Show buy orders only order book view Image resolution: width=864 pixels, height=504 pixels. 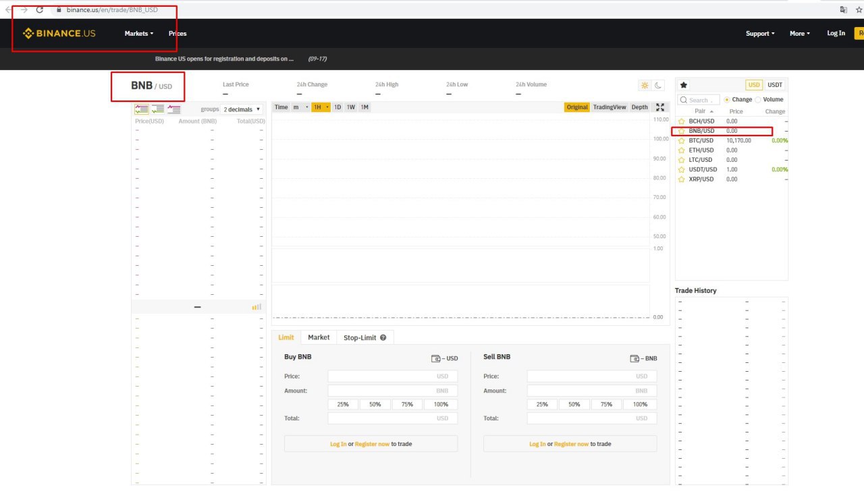(158, 109)
